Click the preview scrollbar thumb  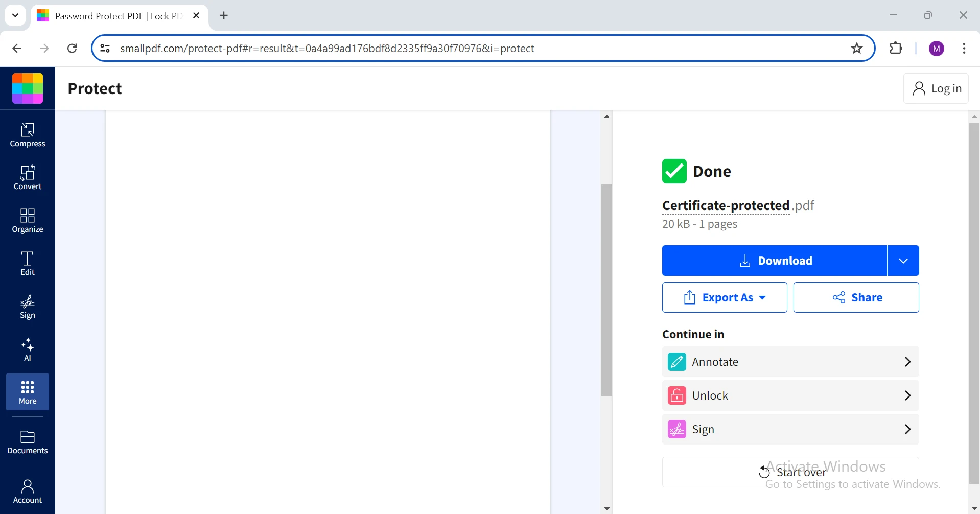pos(606,290)
